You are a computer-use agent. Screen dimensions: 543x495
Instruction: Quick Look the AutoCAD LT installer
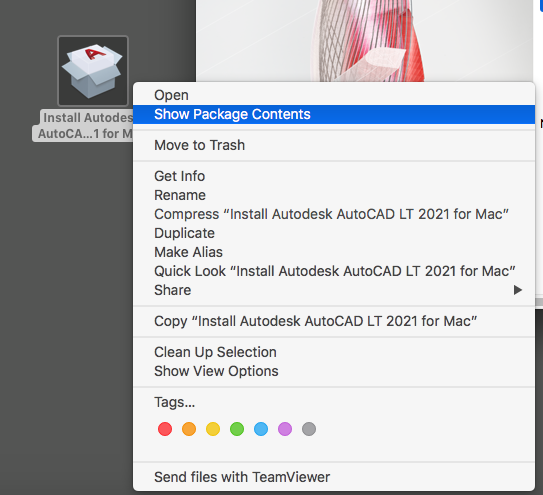point(334,271)
